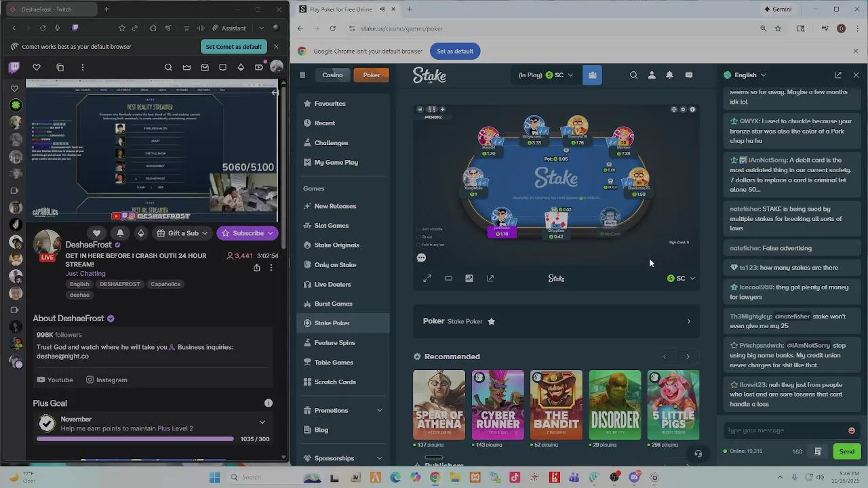Bookmark stake.us page with star in Chrome

778,28
